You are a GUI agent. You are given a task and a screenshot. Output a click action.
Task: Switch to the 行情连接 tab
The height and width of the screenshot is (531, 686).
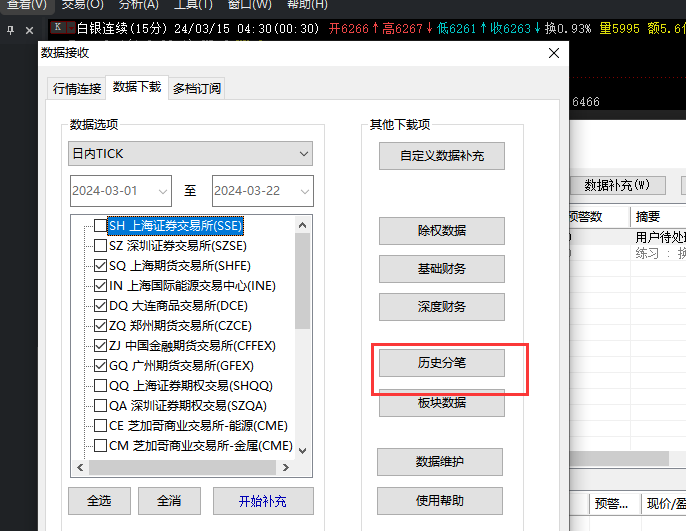click(77, 88)
